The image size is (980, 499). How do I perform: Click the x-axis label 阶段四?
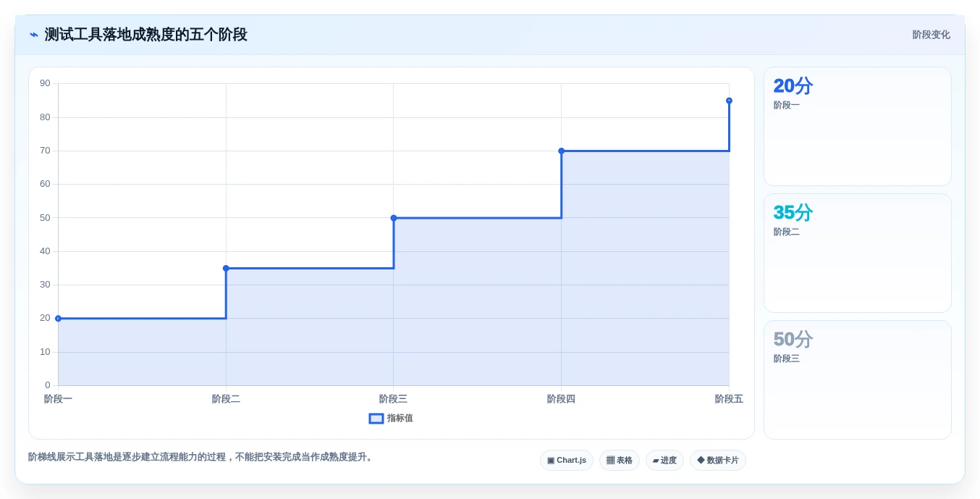point(561,399)
